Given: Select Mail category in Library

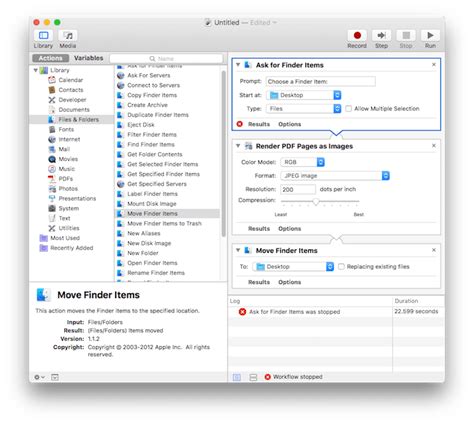Looking at the screenshot, I should 64,149.
